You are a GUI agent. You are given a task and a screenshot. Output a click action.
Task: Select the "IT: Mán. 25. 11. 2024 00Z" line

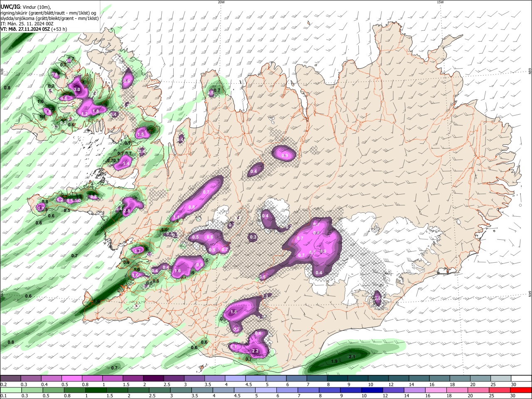[x=27, y=24]
